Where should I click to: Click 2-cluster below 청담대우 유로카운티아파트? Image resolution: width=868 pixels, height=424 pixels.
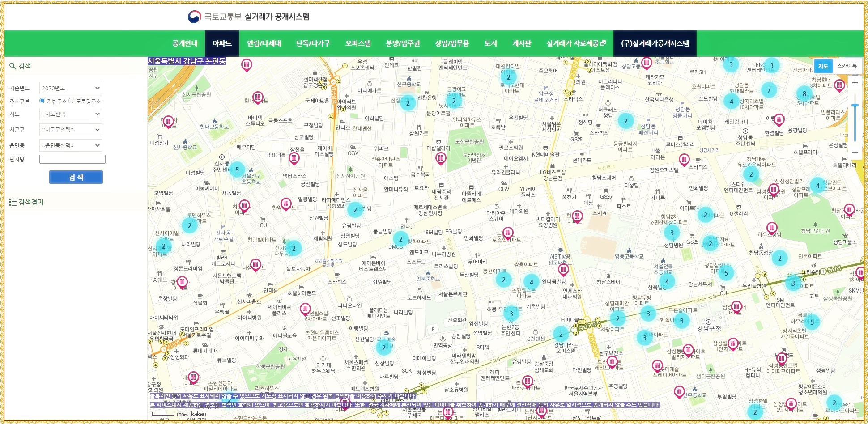click(x=751, y=174)
